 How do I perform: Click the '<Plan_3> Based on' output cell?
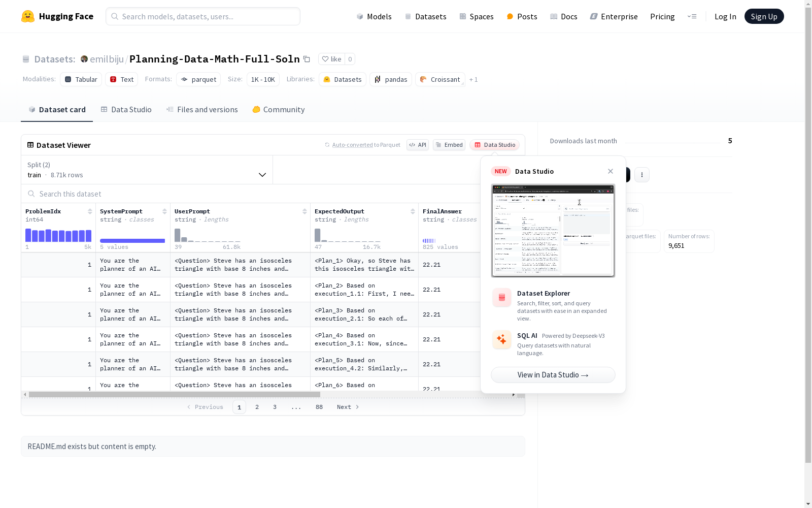tap(364, 314)
